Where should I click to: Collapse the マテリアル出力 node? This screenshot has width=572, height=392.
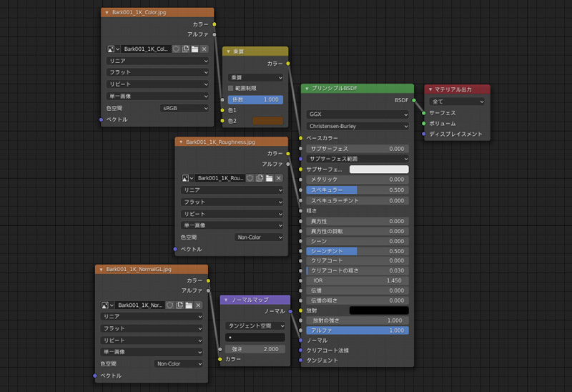(430, 89)
